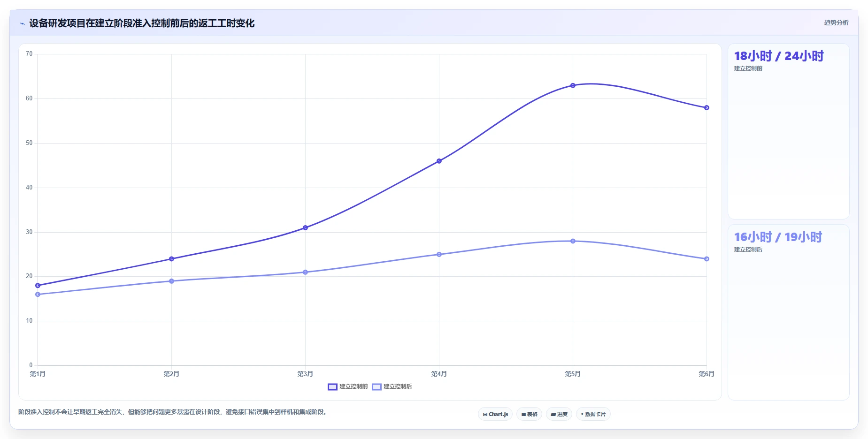This screenshot has width=868, height=439.
Task: Click the 16小时 / 19小时 card value
Action: coord(778,237)
